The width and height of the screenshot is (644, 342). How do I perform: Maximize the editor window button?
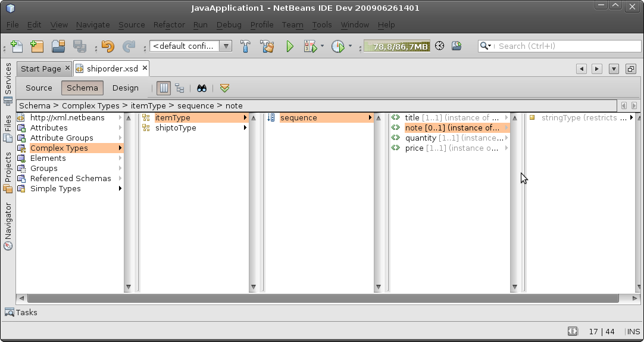click(630, 69)
